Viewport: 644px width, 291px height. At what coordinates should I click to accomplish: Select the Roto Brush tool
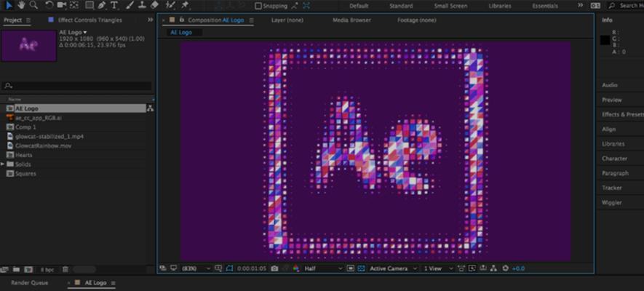(x=170, y=5)
